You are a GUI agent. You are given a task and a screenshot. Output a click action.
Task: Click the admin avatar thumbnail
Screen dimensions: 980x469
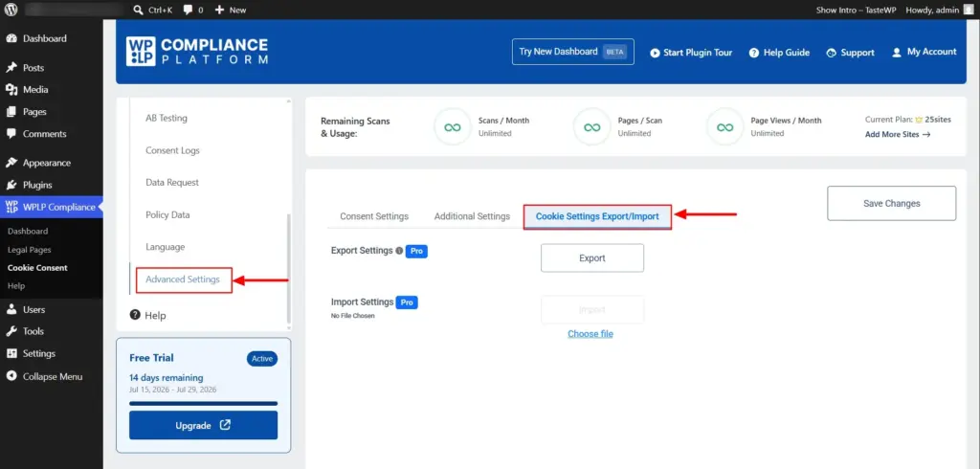coord(969,10)
